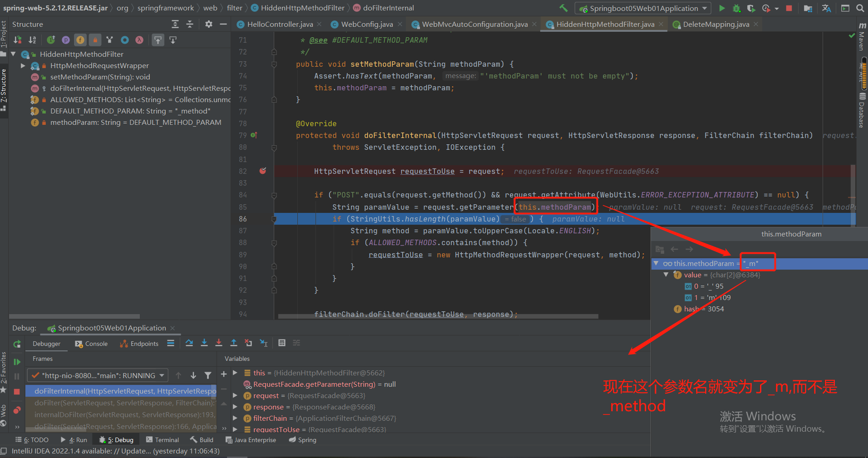Screen dimensions: 868x458
Task: Move to the next frame with the down arrow
Action: point(193,375)
